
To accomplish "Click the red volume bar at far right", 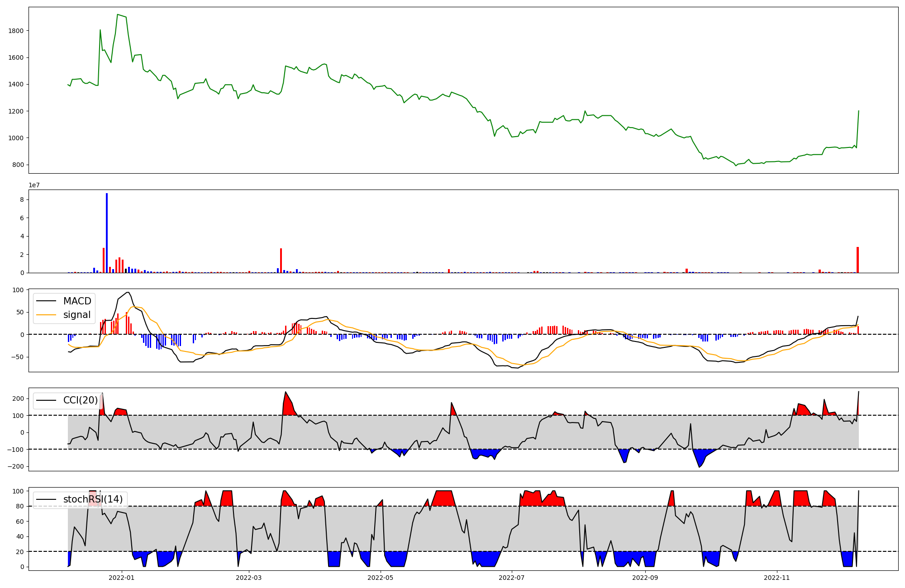I will pos(857,260).
